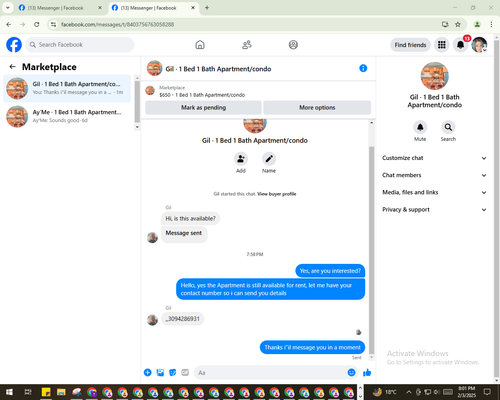Switch to the first Messenger browser tab
The height and width of the screenshot is (400, 500).
(60, 8)
